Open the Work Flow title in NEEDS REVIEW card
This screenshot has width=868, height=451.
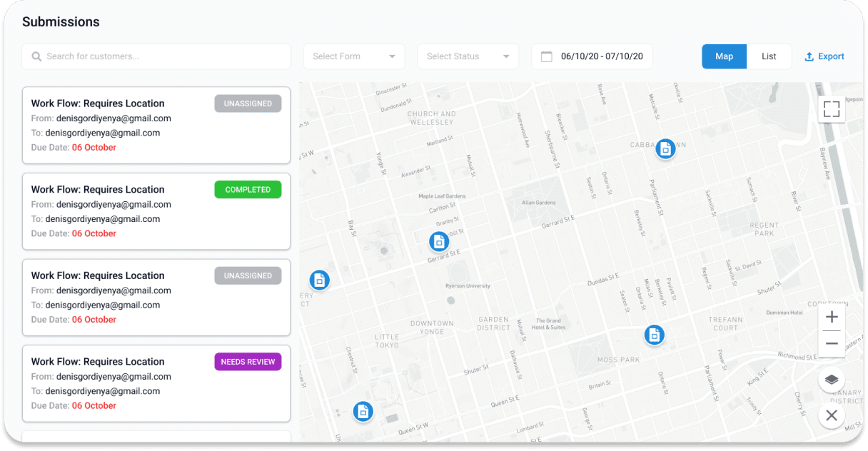(98, 362)
